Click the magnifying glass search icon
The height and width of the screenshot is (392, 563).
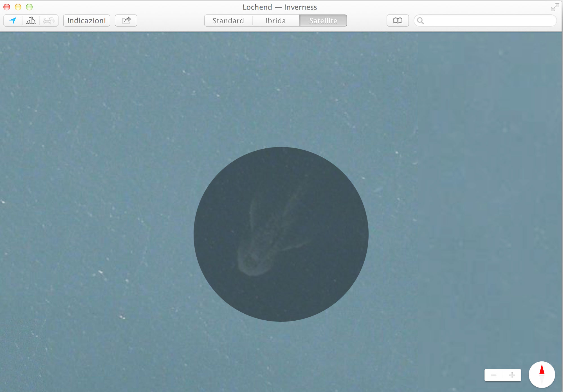pos(420,21)
